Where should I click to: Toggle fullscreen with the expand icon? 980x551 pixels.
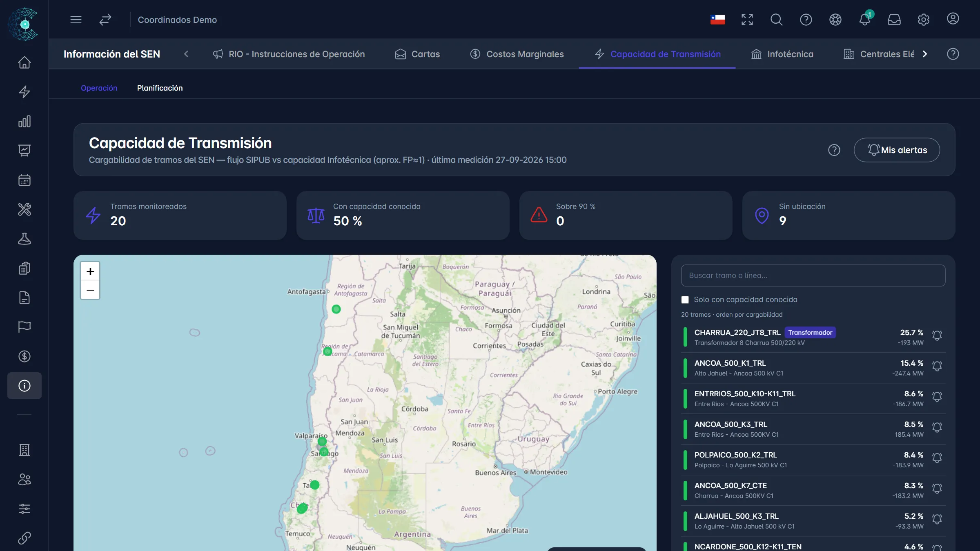[x=747, y=20]
